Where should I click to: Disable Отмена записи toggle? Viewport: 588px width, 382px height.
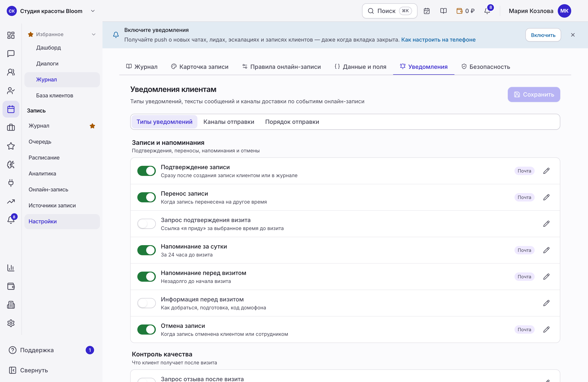(x=147, y=329)
